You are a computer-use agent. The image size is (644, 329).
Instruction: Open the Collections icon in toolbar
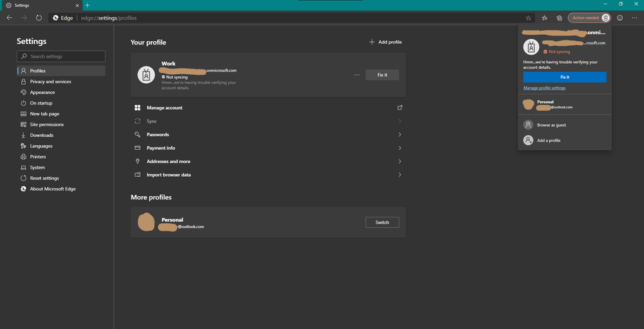point(559,17)
